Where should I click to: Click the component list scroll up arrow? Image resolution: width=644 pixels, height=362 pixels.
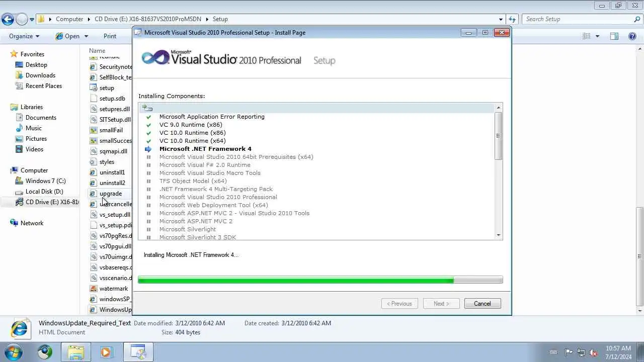click(x=499, y=108)
